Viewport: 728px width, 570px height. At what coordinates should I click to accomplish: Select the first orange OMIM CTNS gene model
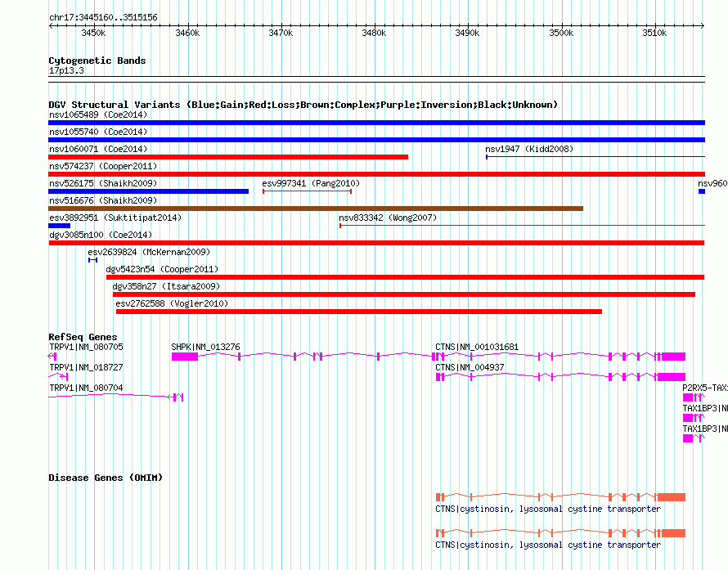tap(561, 497)
